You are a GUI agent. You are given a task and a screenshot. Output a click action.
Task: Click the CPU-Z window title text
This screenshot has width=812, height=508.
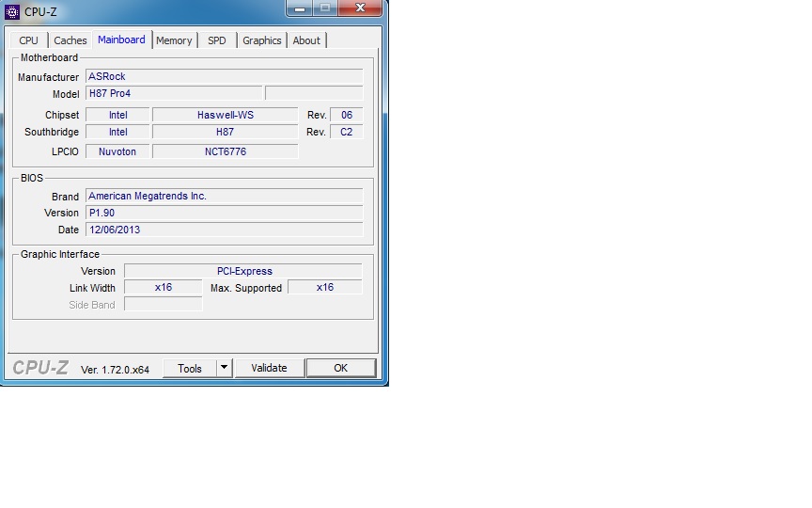tap(40, 12)
